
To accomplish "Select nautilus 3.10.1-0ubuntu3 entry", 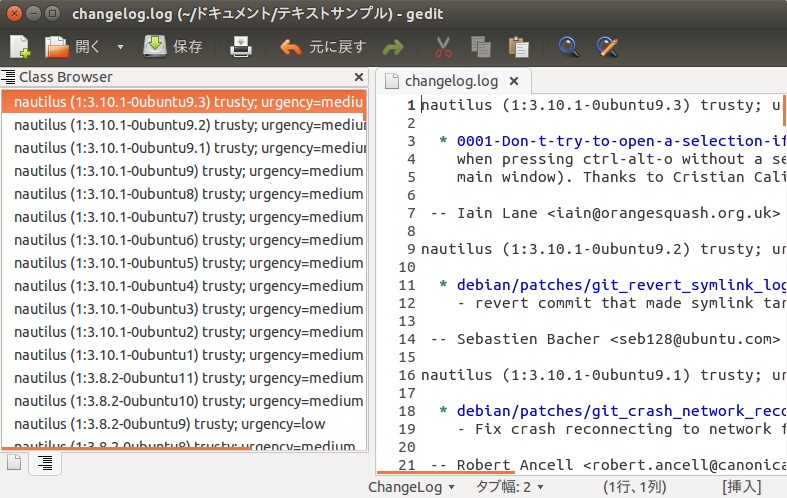I will 184,309.
